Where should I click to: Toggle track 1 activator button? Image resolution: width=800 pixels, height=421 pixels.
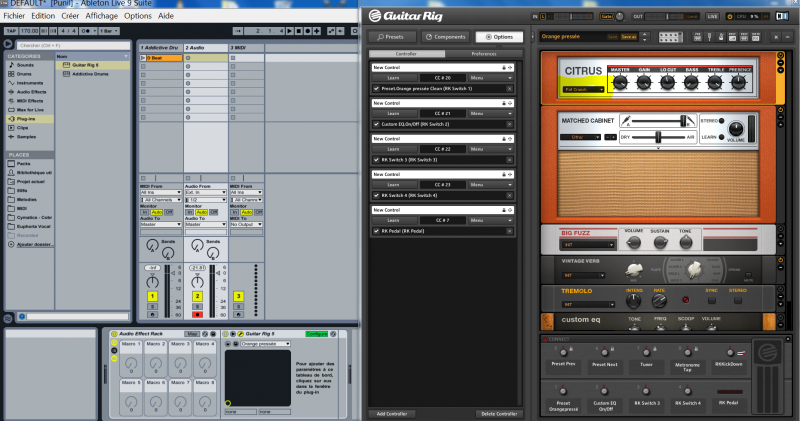click(153, 296)
